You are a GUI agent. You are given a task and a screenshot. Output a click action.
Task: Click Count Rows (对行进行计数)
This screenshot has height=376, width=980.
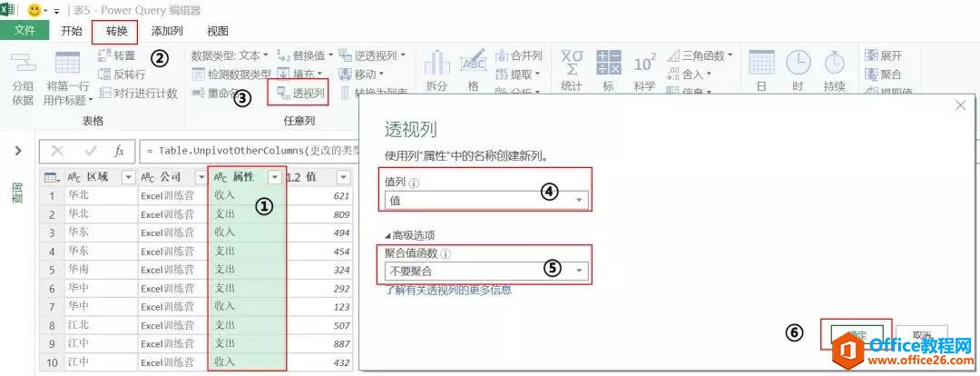(x=138, y=94)
